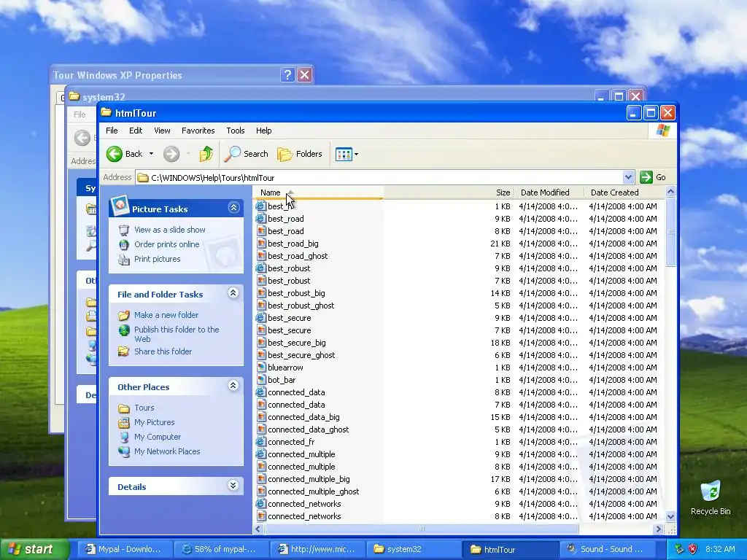
Task: Click the Views icon in toolbar
Action: (x=344, y=154)
